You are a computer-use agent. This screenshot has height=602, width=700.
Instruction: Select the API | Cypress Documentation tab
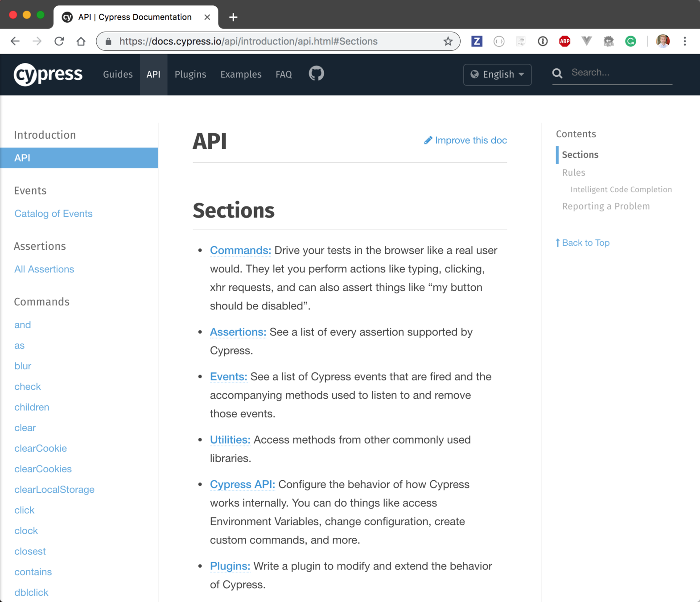[135, 17]
